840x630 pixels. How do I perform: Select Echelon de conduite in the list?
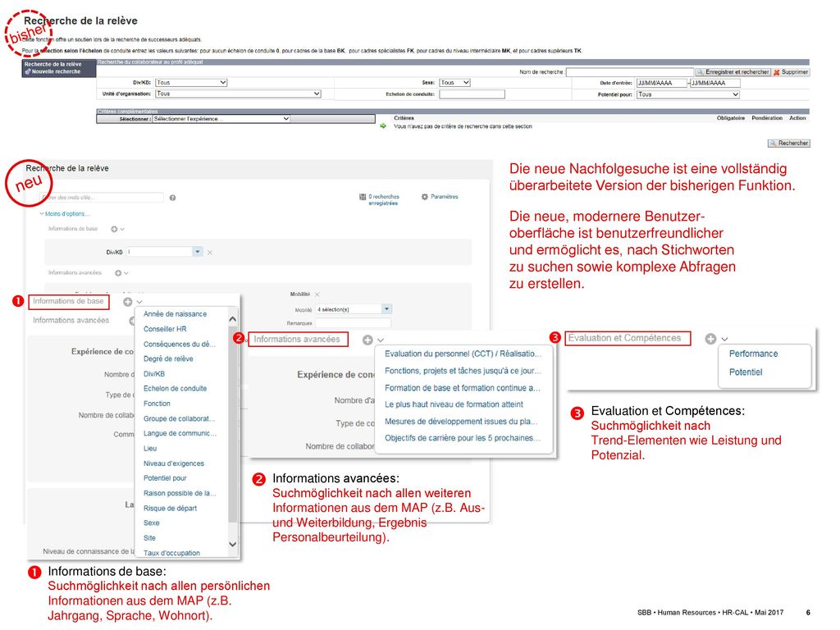tap(176, 388)
